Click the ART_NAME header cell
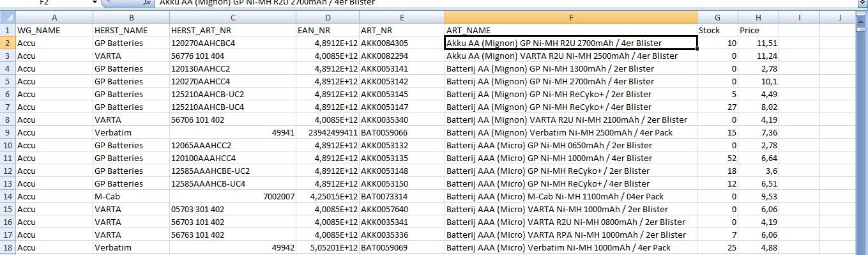Screen dimensions: 868x255 tap(570, 31)
